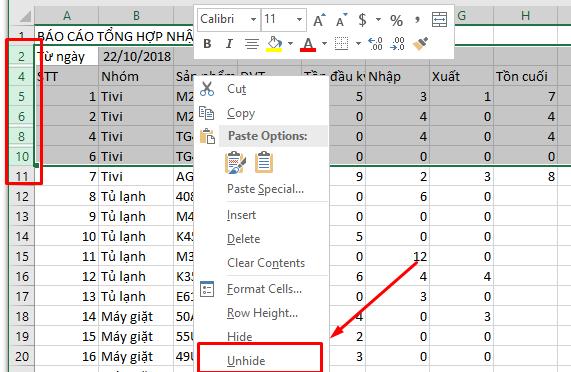Open the Font Color dropdown arrow
Viewport: 571px width, 372px height.
324,44
